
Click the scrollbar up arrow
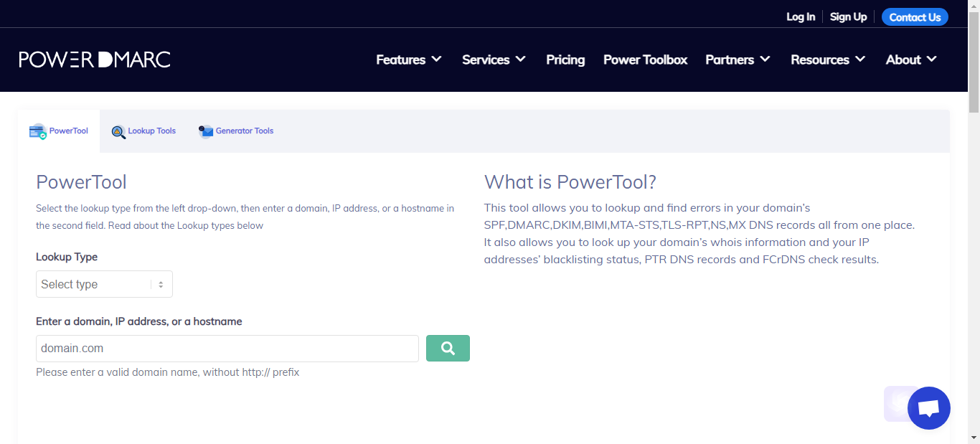pos(974,6)
